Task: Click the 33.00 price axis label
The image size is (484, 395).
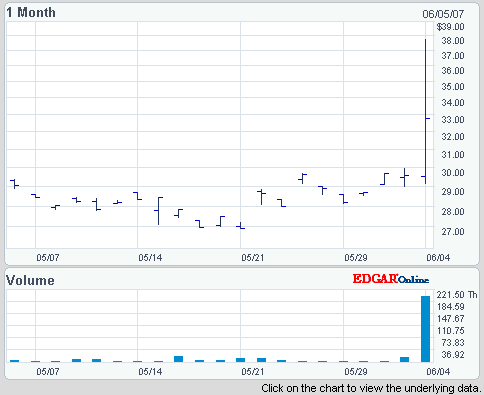Action: [x=453, y=119]
